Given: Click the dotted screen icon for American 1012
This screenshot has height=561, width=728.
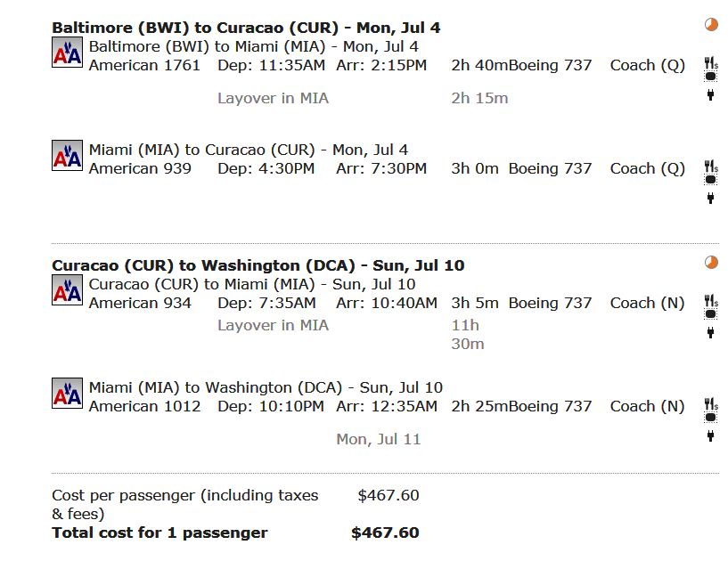Looking at the screenshot, I should click(710, 417).
